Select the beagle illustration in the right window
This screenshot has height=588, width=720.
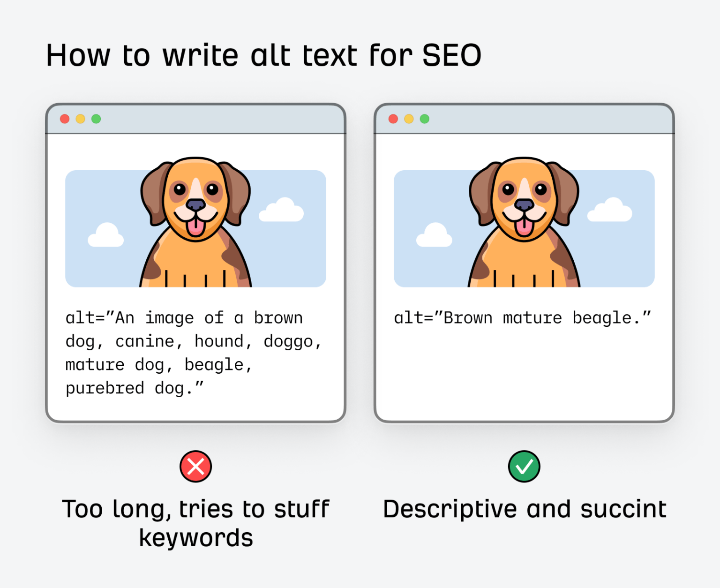point(524,220)
